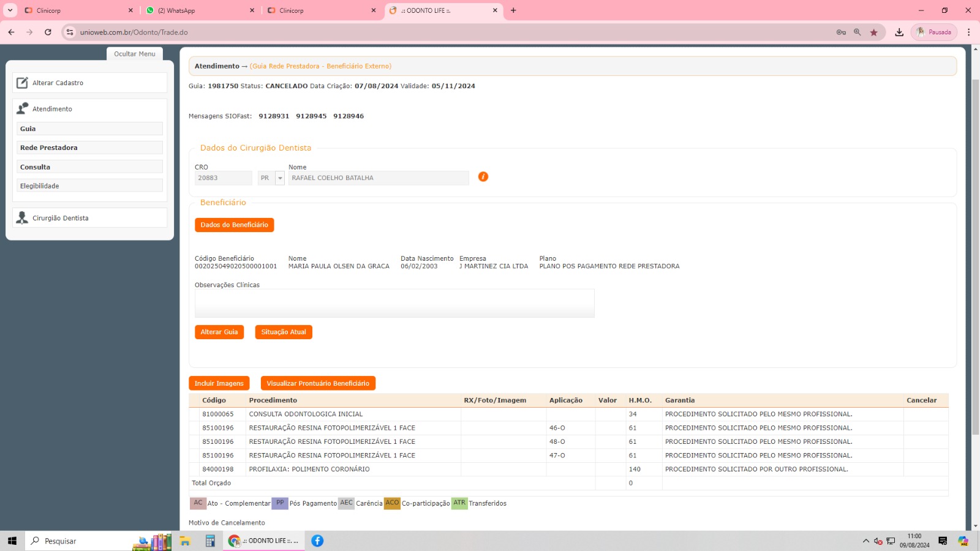Open the site information icon in address bar
Screen dimensions: 980x551
(x=70, y=32)
